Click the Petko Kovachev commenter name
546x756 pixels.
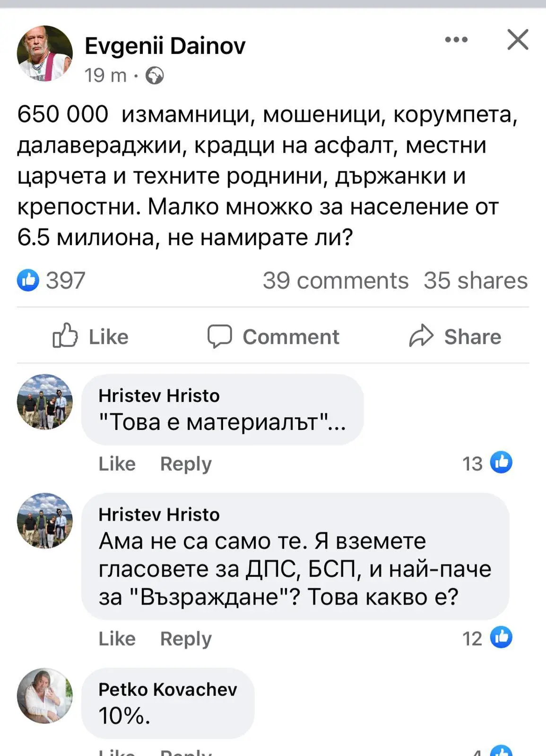[x=168, y=690]
